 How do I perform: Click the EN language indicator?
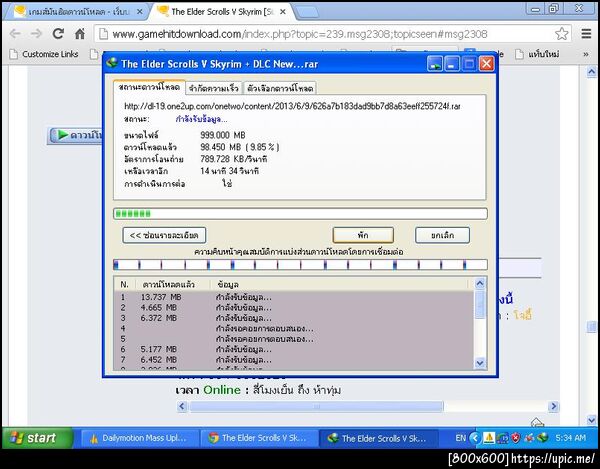[x=460, y=438]
